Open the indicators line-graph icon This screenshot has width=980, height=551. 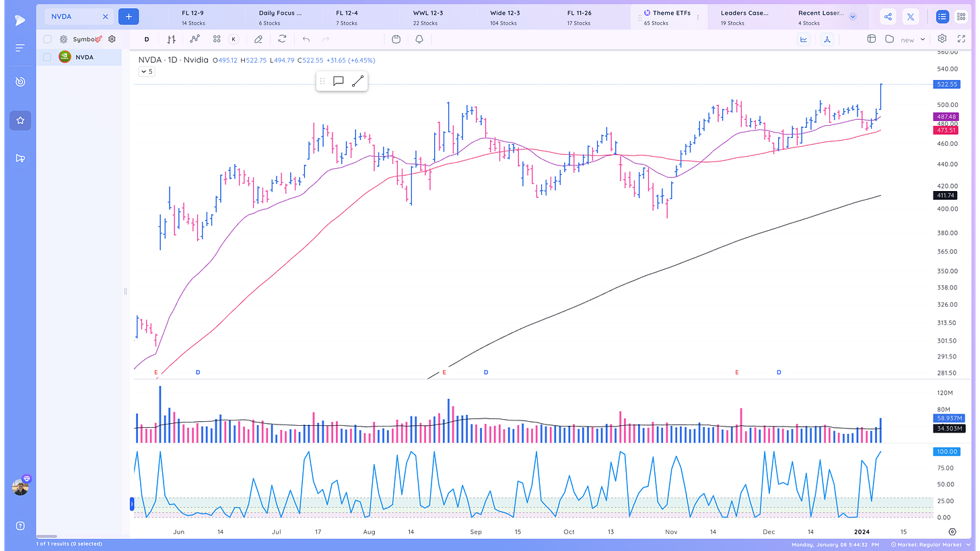click(x=195, y=40)
